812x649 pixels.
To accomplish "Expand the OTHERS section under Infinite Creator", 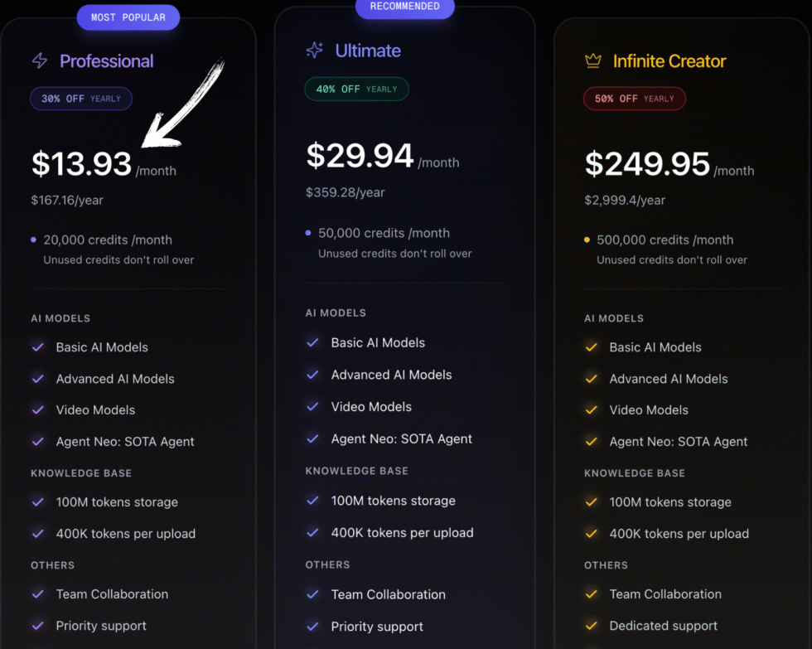I will click(606, 564).
